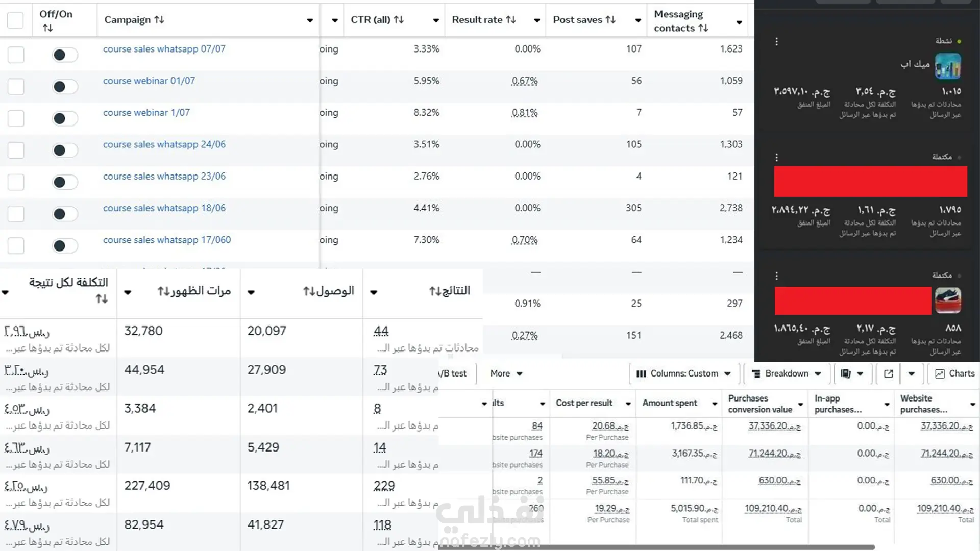Click three-dot menu of active campaign card
The height and width of the screenshot is (551, 980).
[x=776, y=42]
